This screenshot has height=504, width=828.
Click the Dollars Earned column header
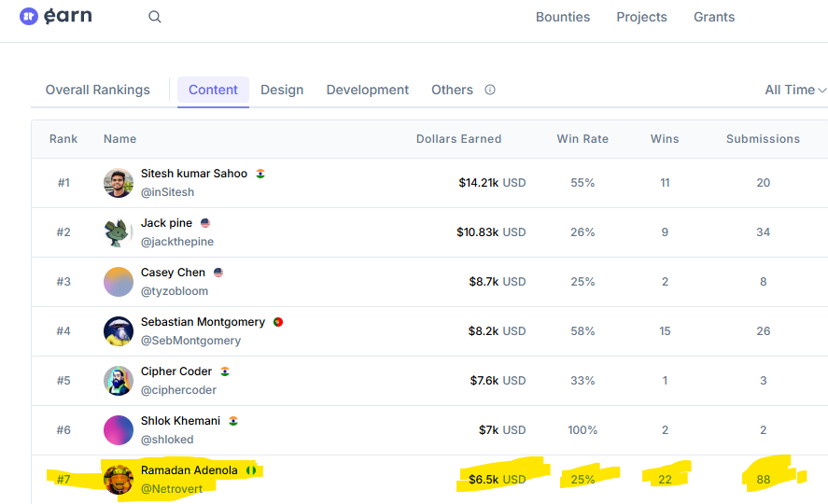[x=459, y=139]
